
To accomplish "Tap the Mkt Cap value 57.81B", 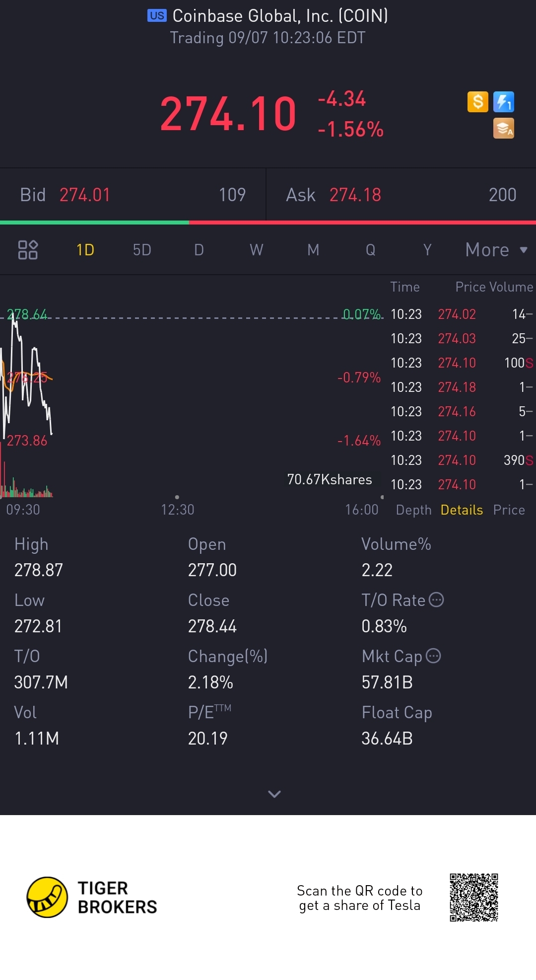I will pyautogui.click(x=387, y=682).
